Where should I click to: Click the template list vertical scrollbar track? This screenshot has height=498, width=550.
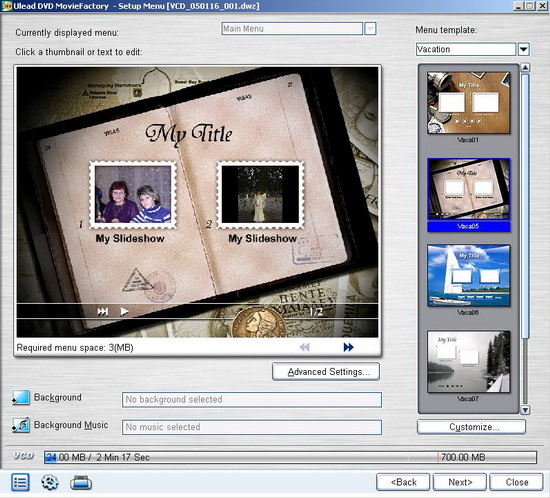525,372
